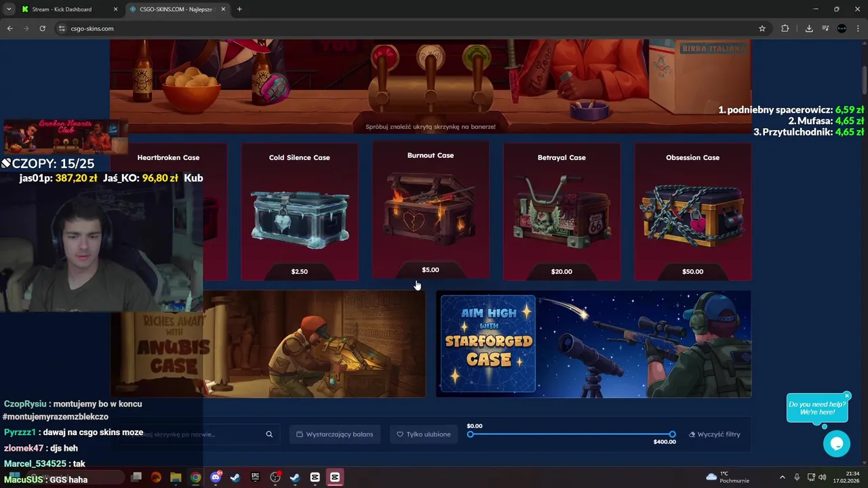Open the media control icon in the toolbar
Viewport: 868px width, 488px height.
pyautogui.click(x=825, y=28)
